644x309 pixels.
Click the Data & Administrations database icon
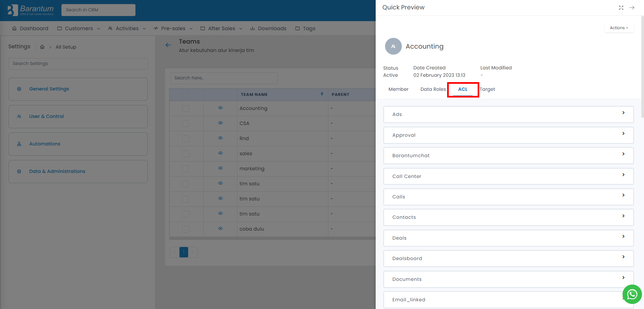(19, 171)
